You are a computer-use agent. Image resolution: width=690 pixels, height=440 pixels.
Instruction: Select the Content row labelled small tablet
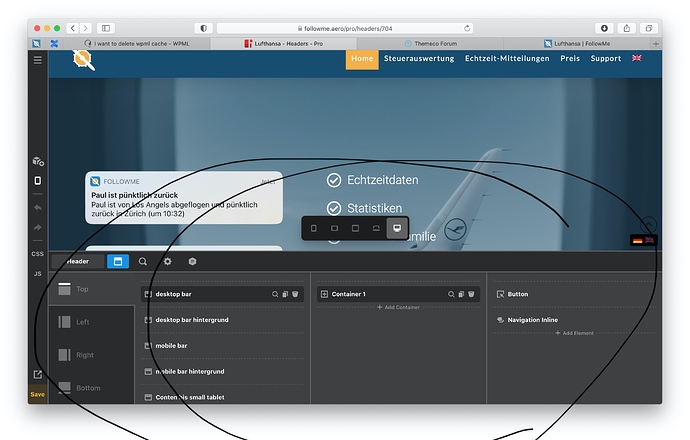(x=222, y=397)
